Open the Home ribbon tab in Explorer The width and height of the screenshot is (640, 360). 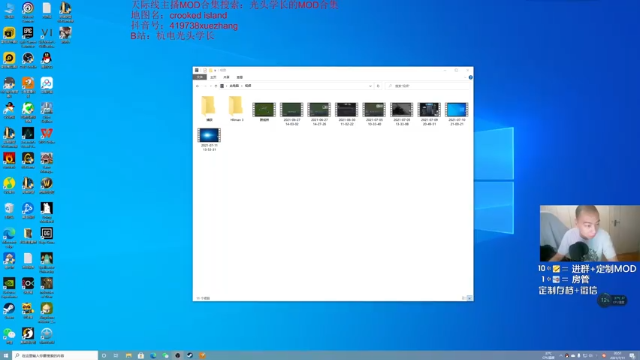[213, 77]
